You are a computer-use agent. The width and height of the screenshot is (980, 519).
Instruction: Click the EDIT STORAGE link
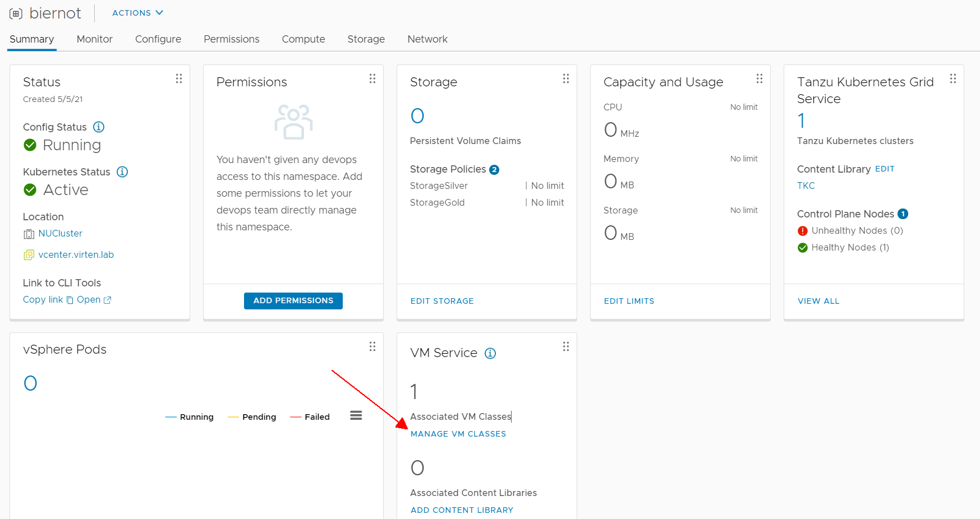click(x=442, y=301)
